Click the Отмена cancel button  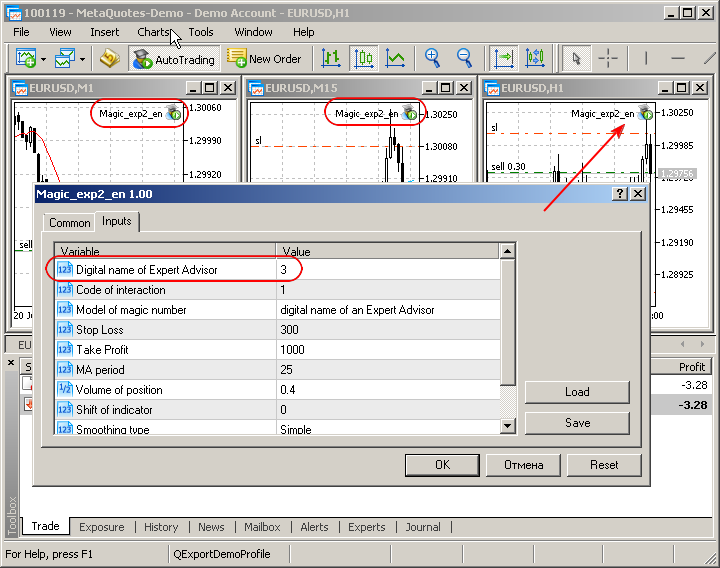523,465
